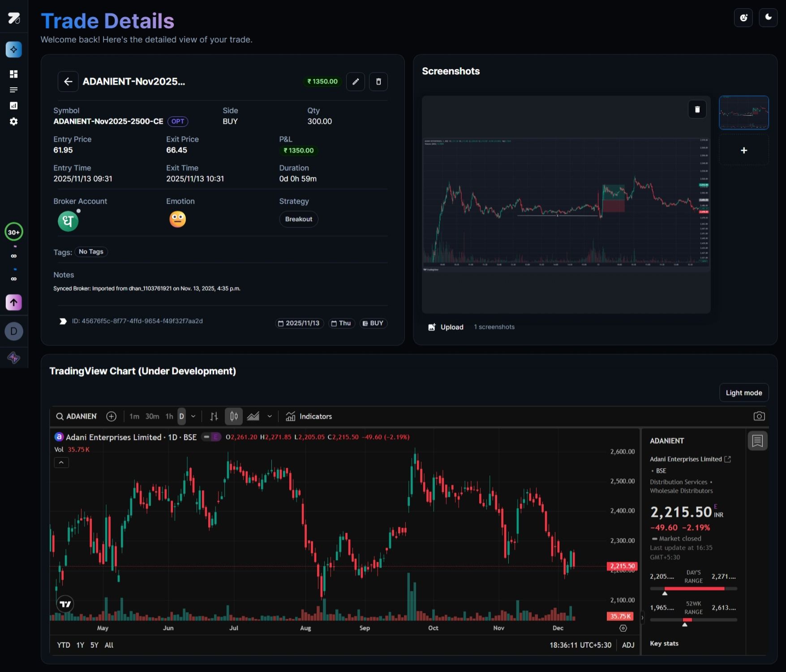The width and height of the screenshot is (786, 672).
Task: Toggle dark theme with the moon icon
Action: coord(768,17)
